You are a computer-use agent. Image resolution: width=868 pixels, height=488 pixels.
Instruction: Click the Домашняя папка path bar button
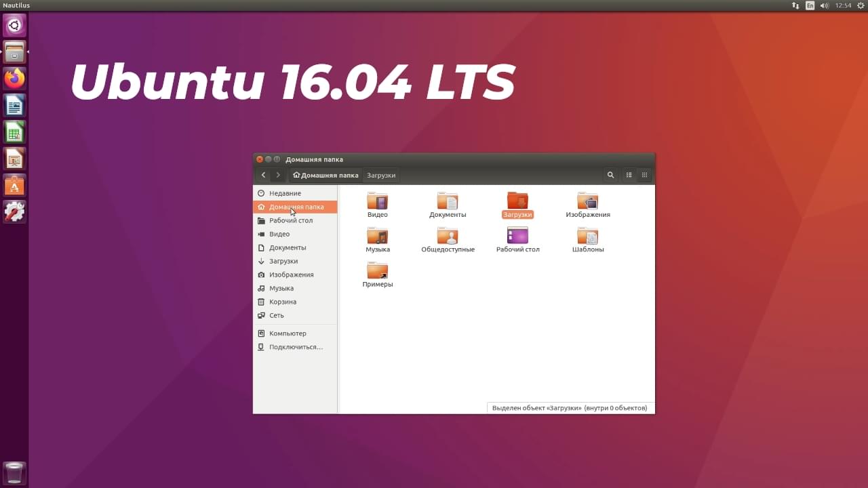click(x=325, y=175)
